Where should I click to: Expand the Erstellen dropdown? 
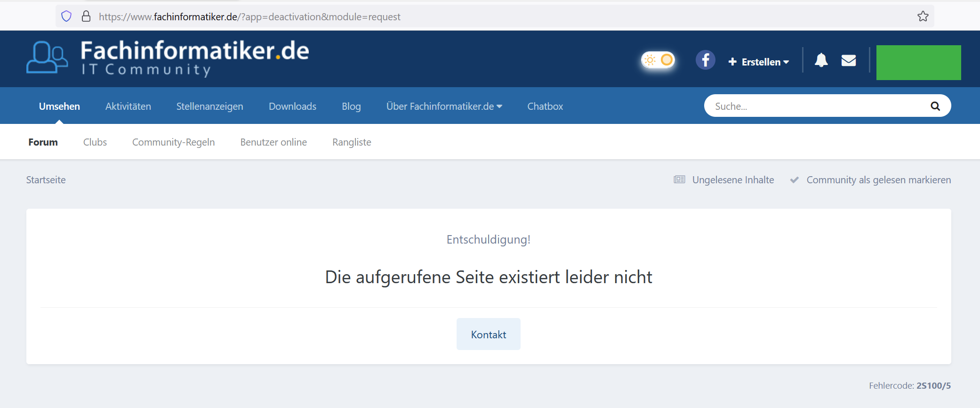click(x=758, y=62)
